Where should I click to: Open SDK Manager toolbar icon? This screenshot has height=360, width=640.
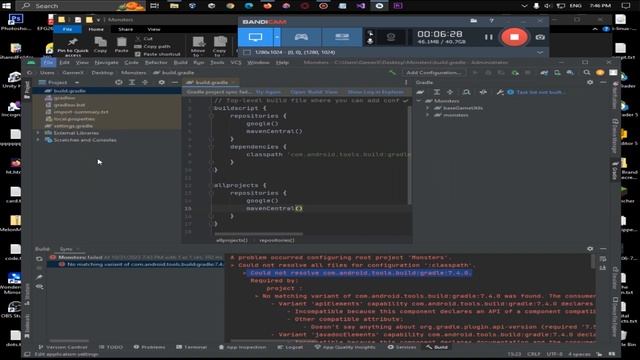570,73
